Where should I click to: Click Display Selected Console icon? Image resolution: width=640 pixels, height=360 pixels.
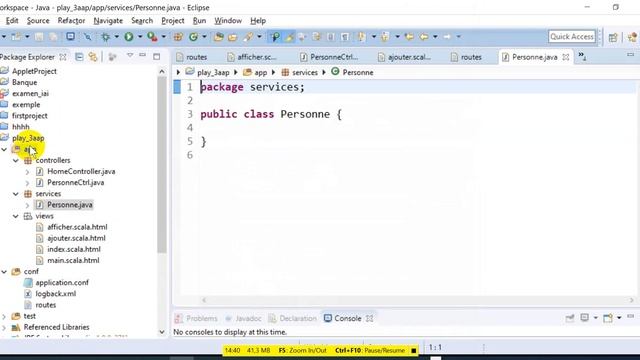584,318
